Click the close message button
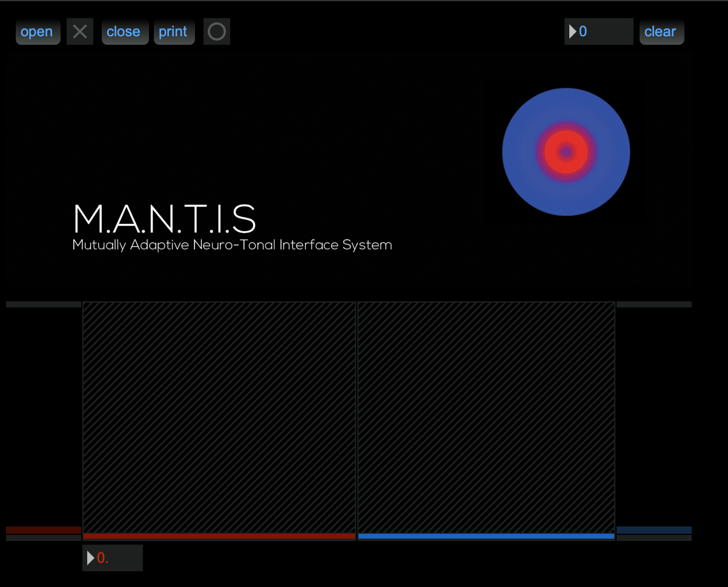The height and width of the screenshot is (587, 728). pyautogui.click(x=125, y=31)
